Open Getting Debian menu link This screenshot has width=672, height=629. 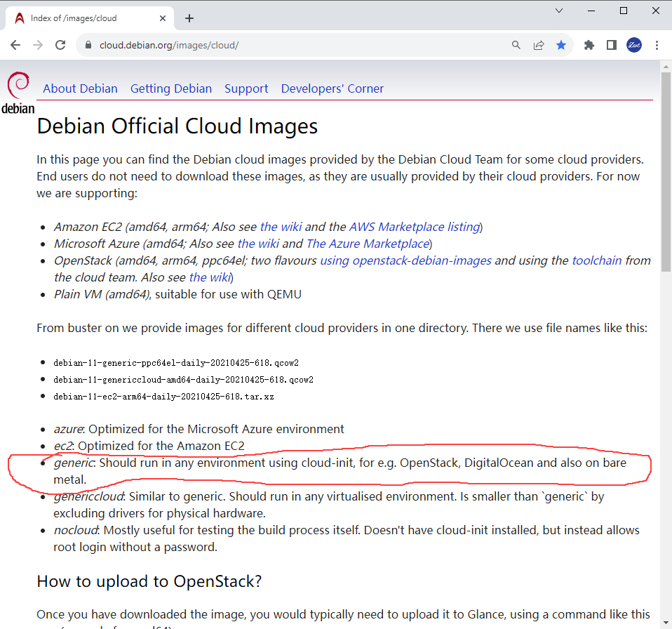point(171,88)
